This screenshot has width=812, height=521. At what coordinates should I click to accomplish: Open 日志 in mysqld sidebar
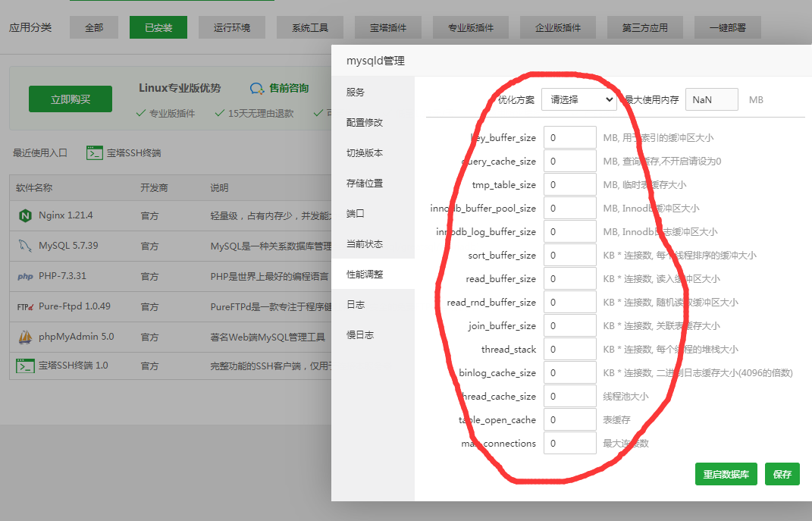tap(373, 305)
